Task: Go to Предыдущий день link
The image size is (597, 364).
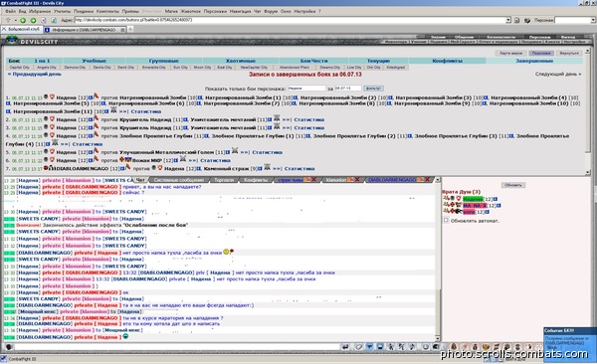Action: click(35, 75)
